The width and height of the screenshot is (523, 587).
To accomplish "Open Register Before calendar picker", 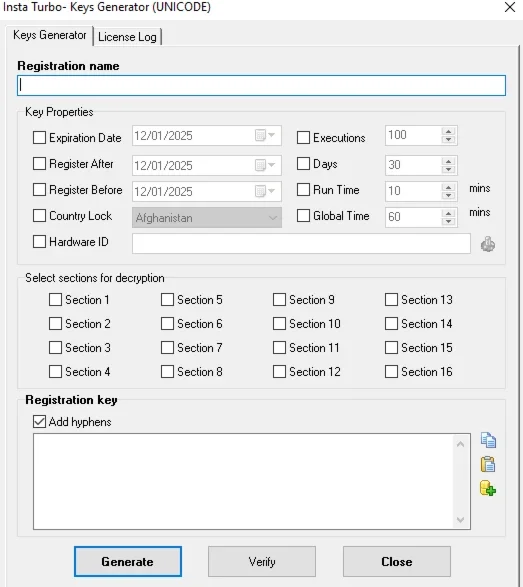I will pyautogui.click(x=265, y=191).
